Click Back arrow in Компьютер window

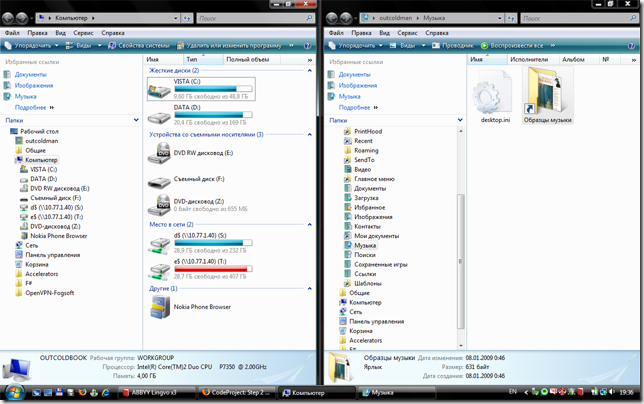pyautogui.click(x=8, y=18)
